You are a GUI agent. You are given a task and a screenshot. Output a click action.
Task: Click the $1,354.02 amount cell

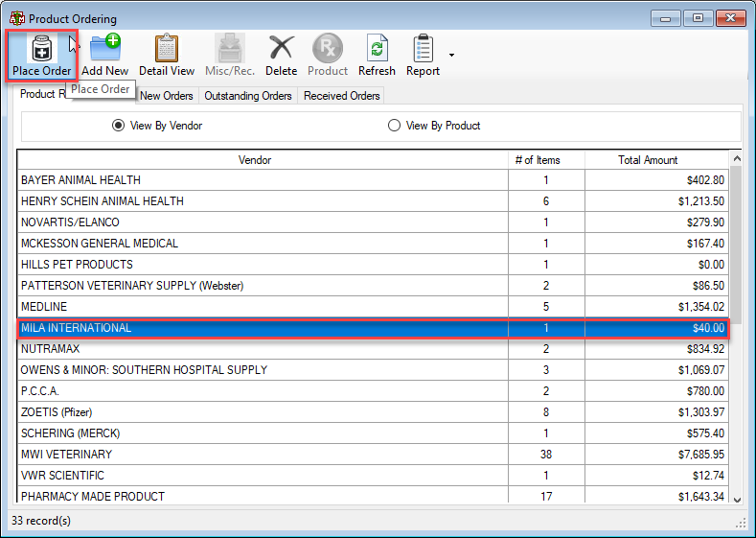656,307
